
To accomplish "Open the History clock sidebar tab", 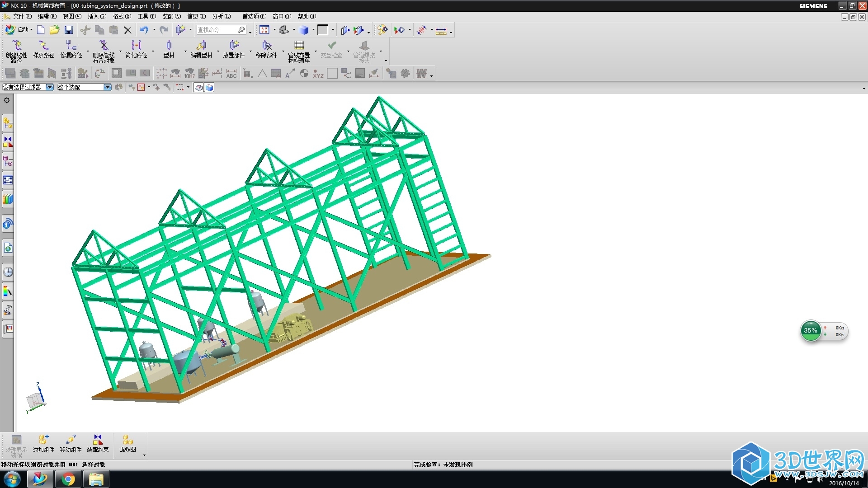I will coord(8,272).
